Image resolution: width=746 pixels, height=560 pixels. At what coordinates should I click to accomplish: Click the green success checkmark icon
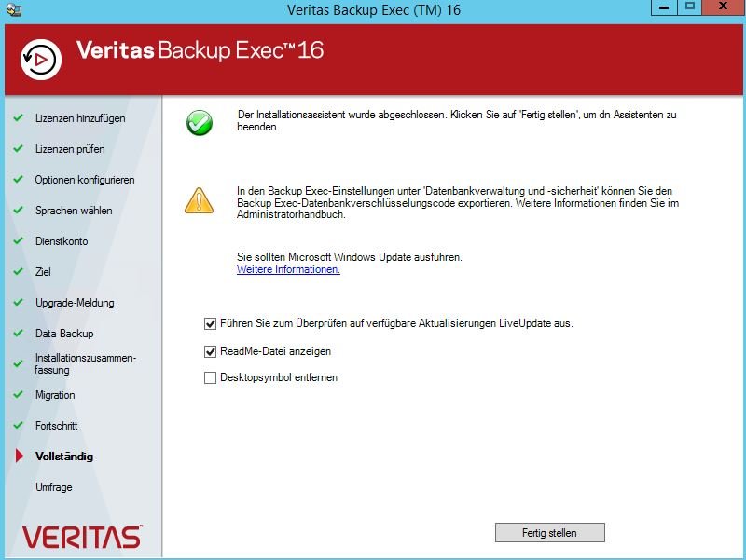200,123
